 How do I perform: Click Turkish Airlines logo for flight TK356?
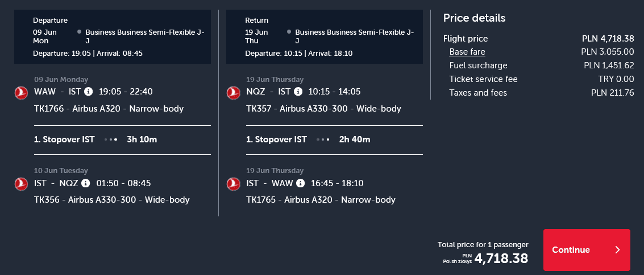point(21,184)
